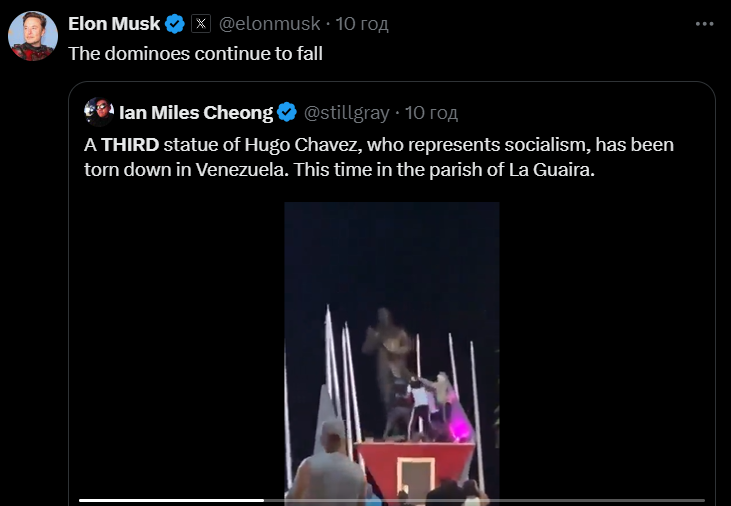The image size is (731, 506).
Task: Open Elon Musk's profile avatar
Action: coord(32,37)
